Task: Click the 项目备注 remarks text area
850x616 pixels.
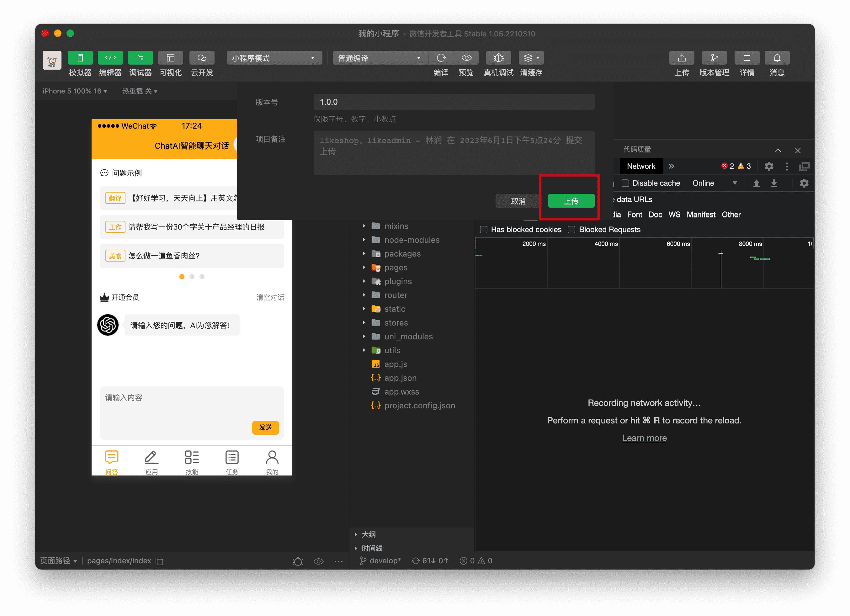Action: pyautogui.click(x=454, y=153)
